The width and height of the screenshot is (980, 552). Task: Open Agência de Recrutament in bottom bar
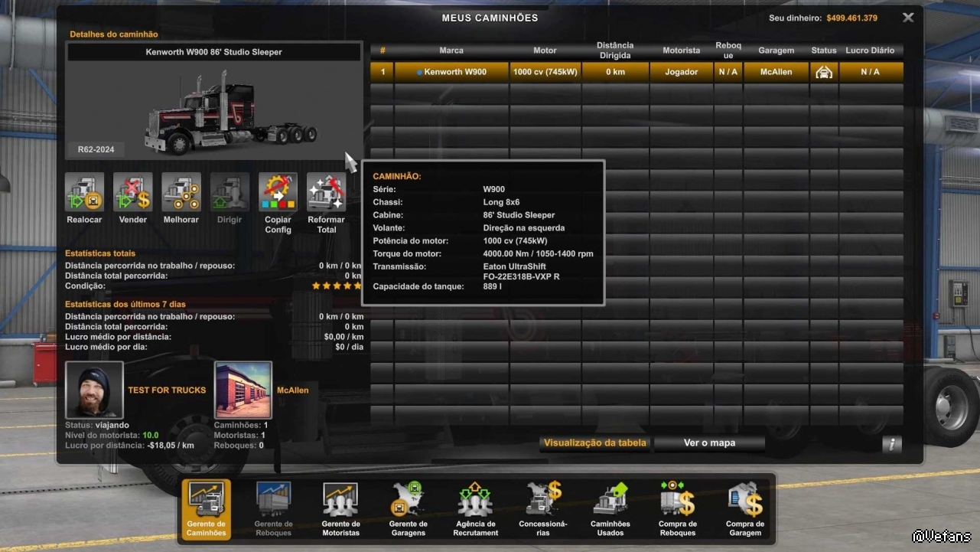(x=476, y=509)
